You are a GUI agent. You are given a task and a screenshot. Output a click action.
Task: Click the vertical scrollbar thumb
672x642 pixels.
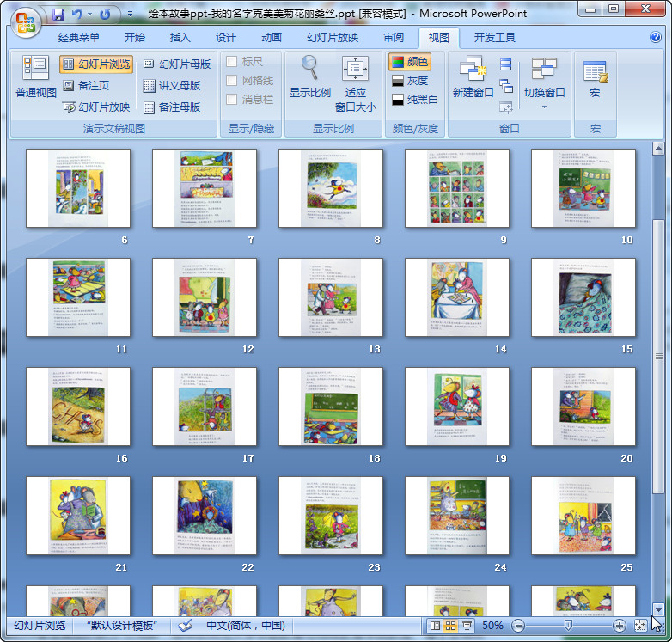click(x=658, y=357)
